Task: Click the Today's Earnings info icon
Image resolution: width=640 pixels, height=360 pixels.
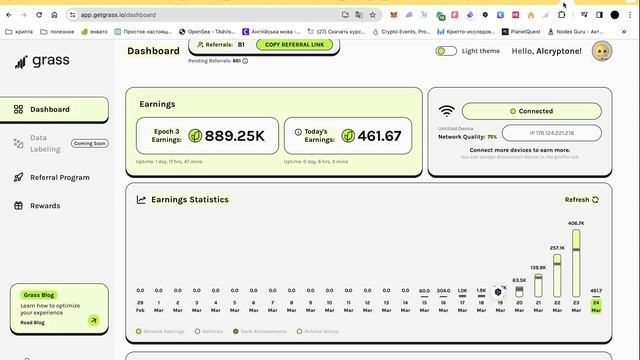Action: coord(298,132)
